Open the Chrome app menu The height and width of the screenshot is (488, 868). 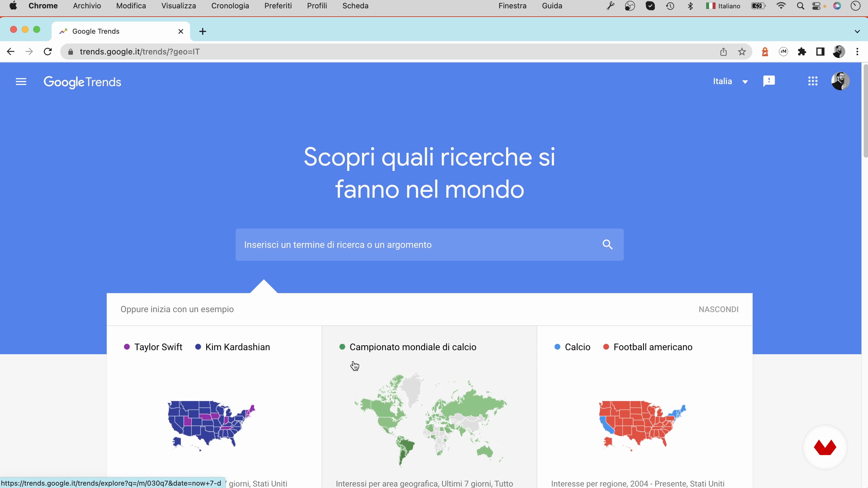(x=43, y=6)
